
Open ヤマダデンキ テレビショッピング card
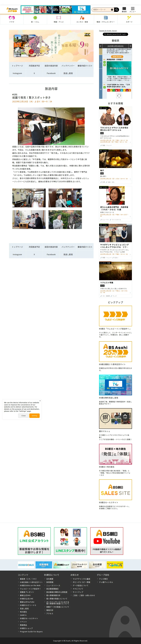point(116,241)
